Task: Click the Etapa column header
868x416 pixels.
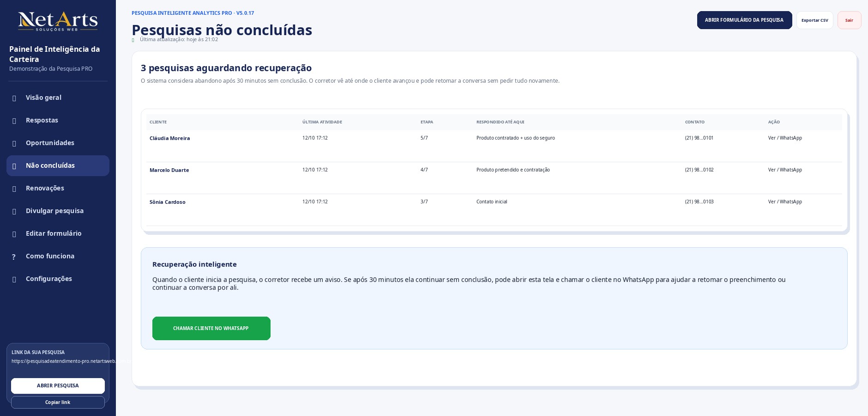Action: pyautogui.click(x=427, y=122)
